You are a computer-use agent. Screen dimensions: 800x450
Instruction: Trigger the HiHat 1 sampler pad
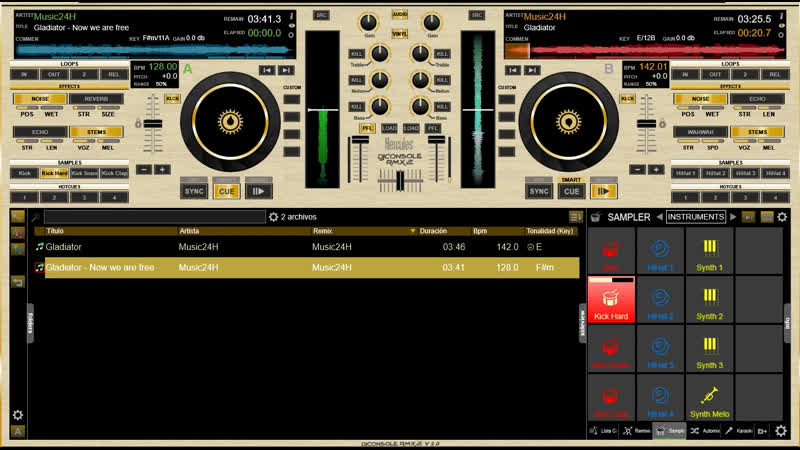pyautogui.click(x=660, y=251)
